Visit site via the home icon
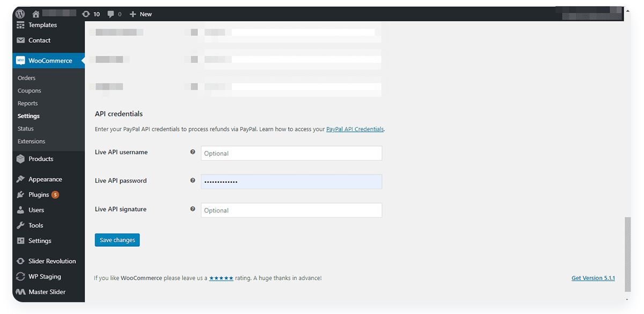The width and height of the screenshot is (644, 314). click(36, 14)
